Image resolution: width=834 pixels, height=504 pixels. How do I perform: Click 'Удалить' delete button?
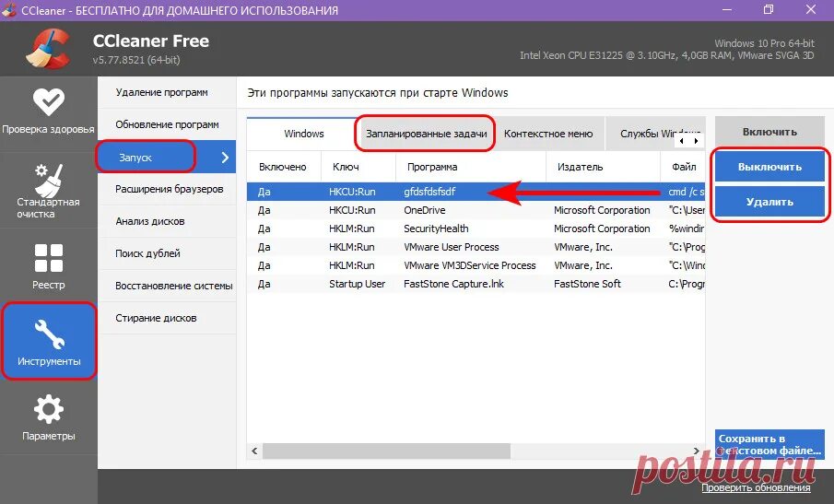[x=769, y=202]
